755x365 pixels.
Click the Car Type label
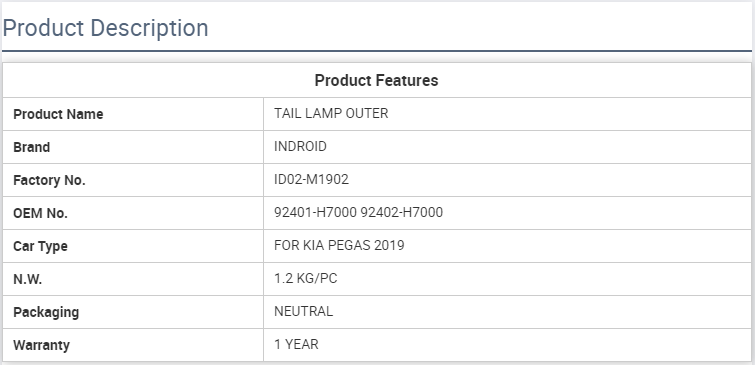[x=40, y=246]
